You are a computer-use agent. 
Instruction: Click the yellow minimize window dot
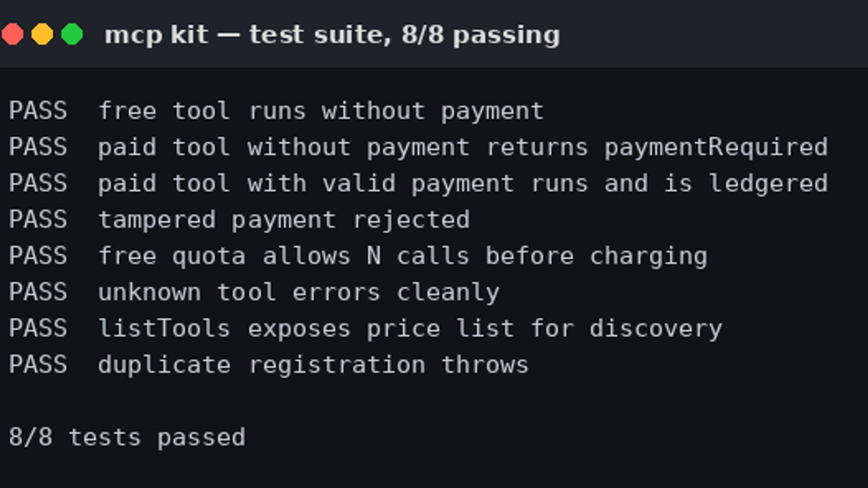[x=42, y=34]
